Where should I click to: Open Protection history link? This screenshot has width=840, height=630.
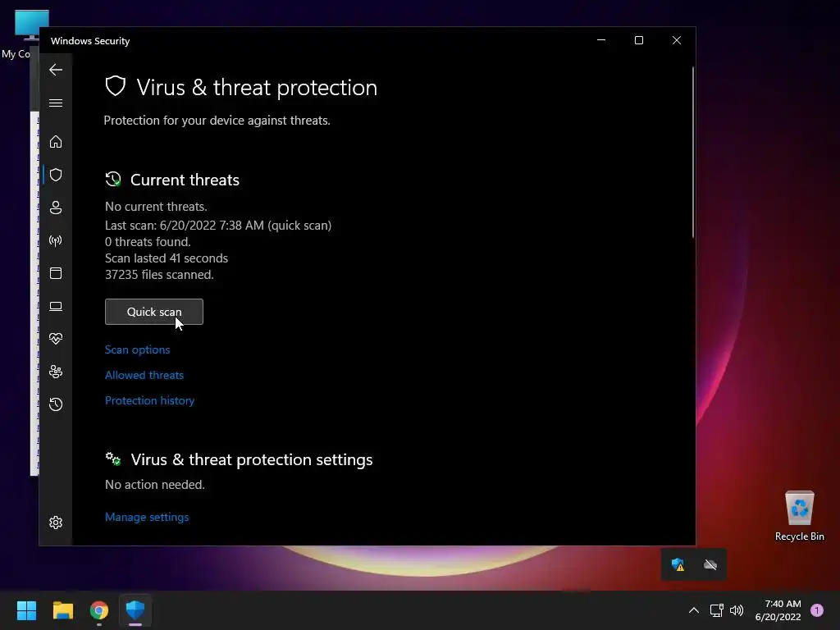point(149,400)
